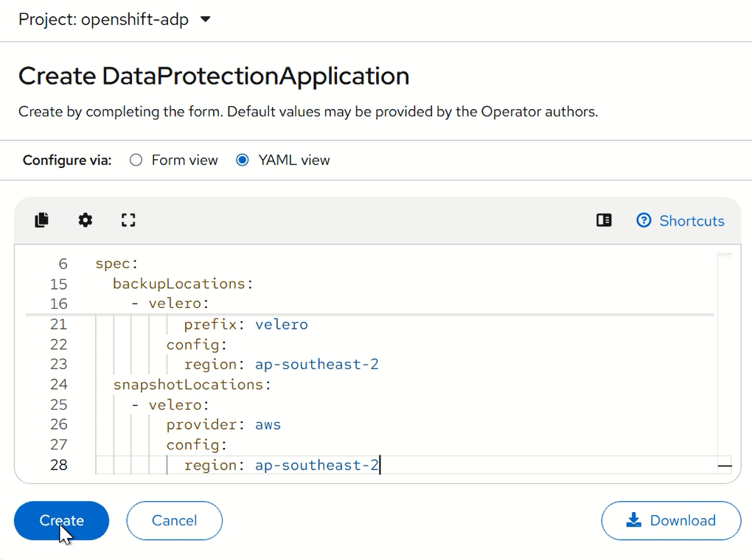Select the Form view radio button
752x560 pixels.
point(136,160)
